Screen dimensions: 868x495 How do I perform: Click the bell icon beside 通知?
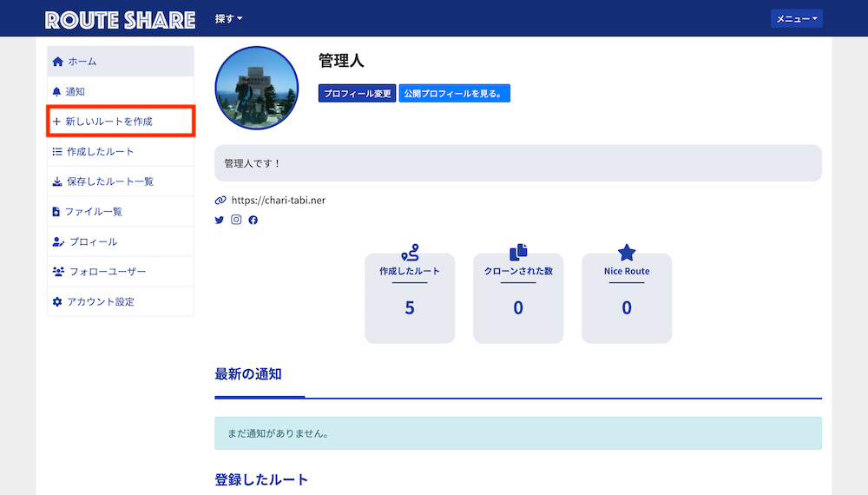pos(56,91)
